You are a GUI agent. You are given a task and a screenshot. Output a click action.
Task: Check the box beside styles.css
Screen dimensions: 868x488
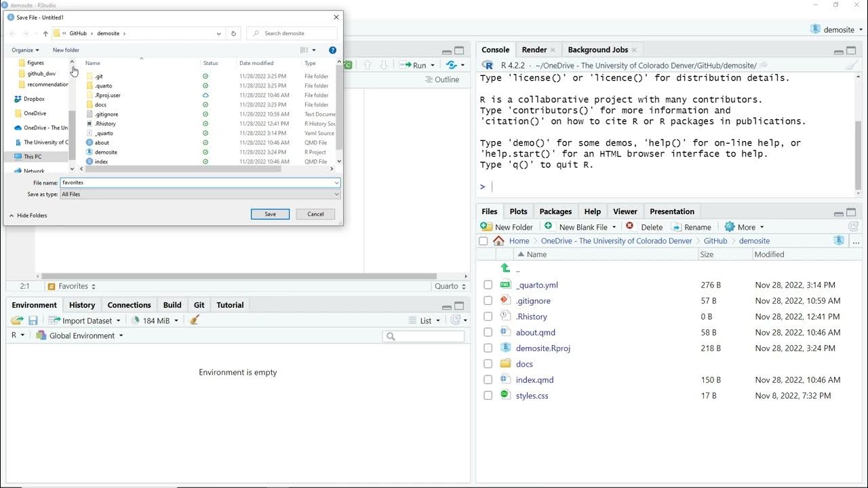point(488,396)
